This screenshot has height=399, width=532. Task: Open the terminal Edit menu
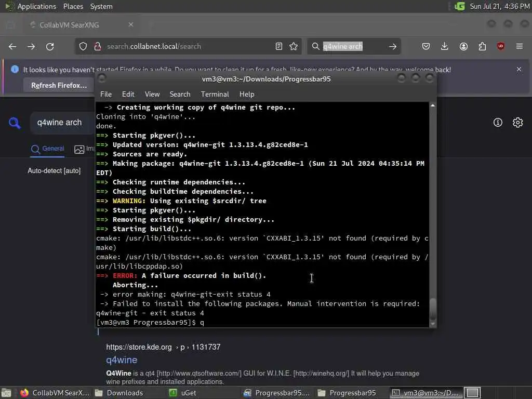coord(128,95)
